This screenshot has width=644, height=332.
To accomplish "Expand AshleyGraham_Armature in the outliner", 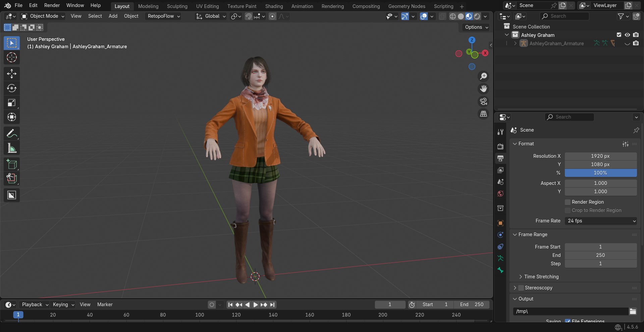I will point(515,43).
